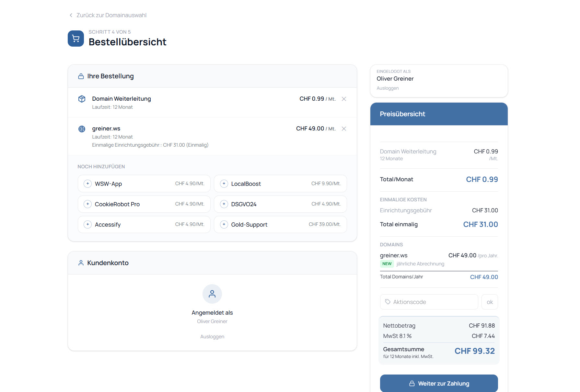Click the Gold-Support price CHF 39.00/Mt.

coord(325,224)
